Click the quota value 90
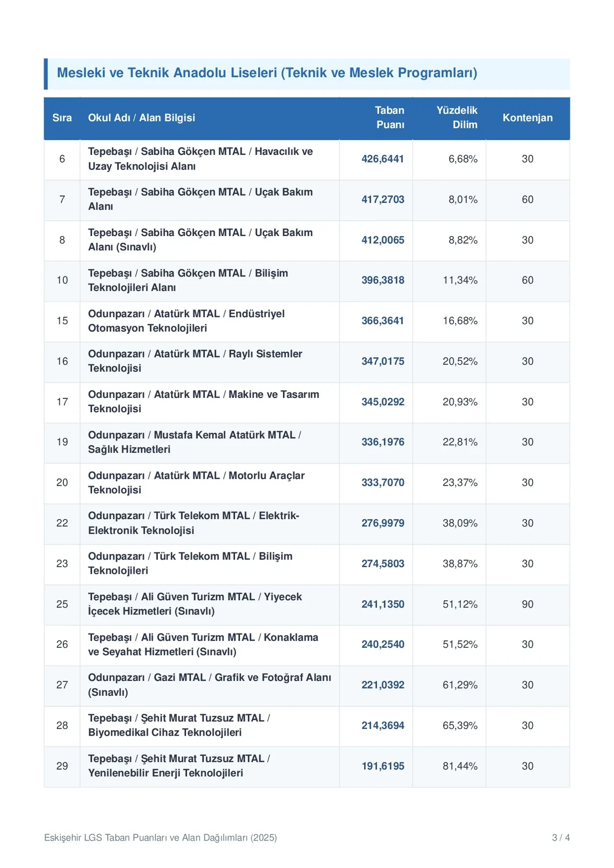Image resolution: width=614 pixels, height=868 pixels. (x=527, y=605)
